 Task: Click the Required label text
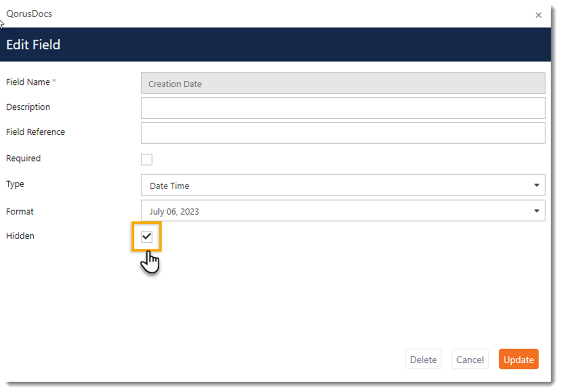coord(23,158)
